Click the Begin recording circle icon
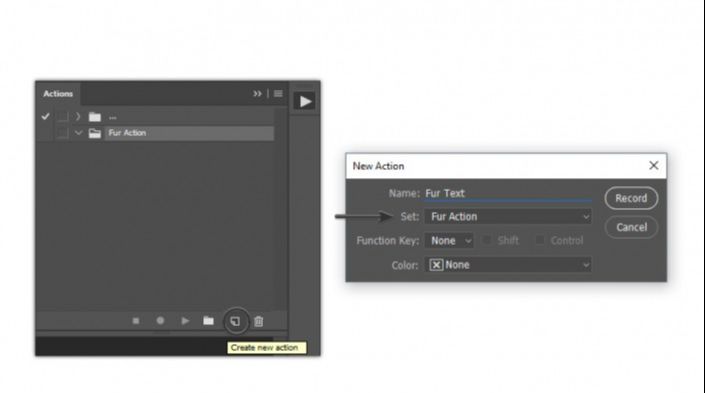 (160, 321)
